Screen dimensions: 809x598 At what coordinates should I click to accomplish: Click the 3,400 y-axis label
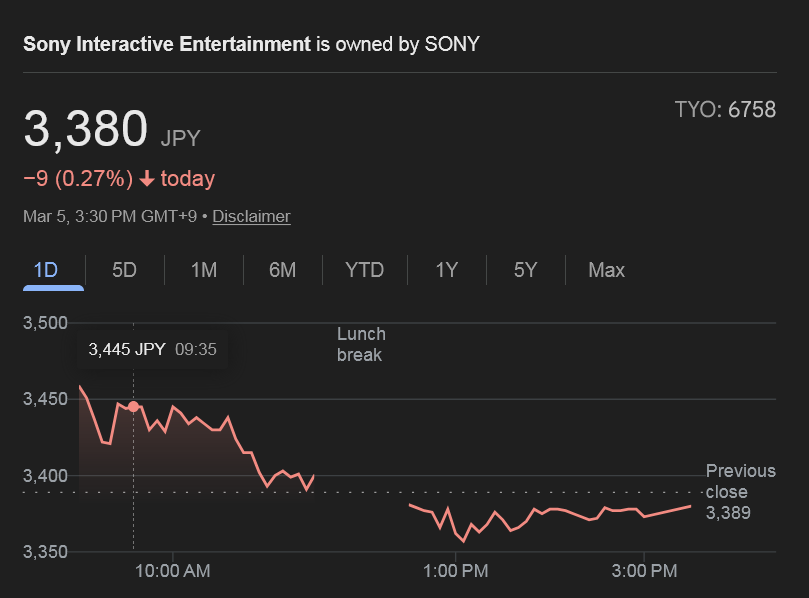[45, 476]
